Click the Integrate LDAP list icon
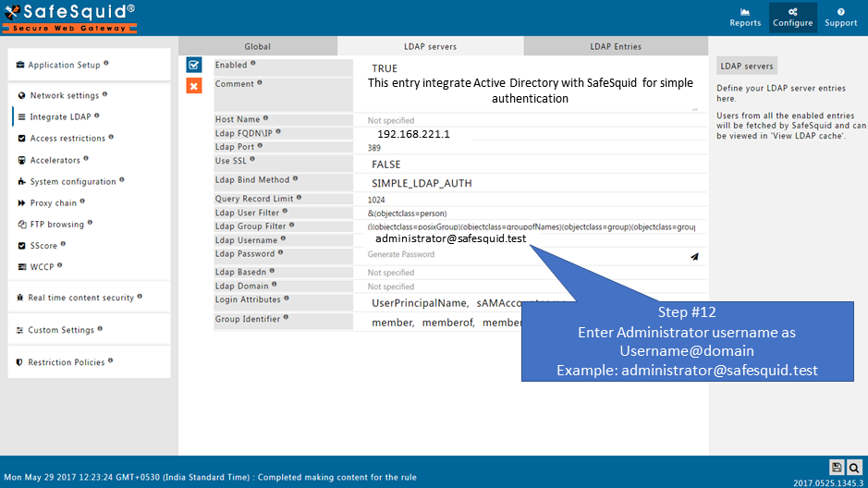The image size is (868, 488). tap(21, 116)
